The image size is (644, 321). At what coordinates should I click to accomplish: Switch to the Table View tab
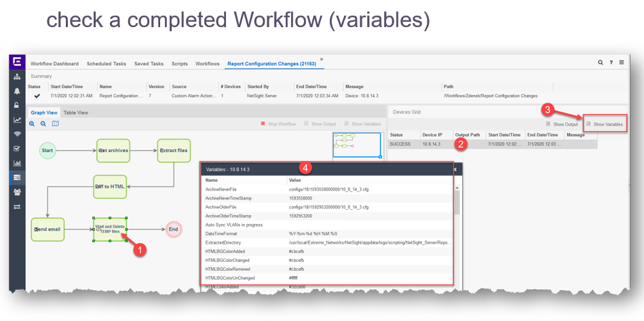point(76,113)
